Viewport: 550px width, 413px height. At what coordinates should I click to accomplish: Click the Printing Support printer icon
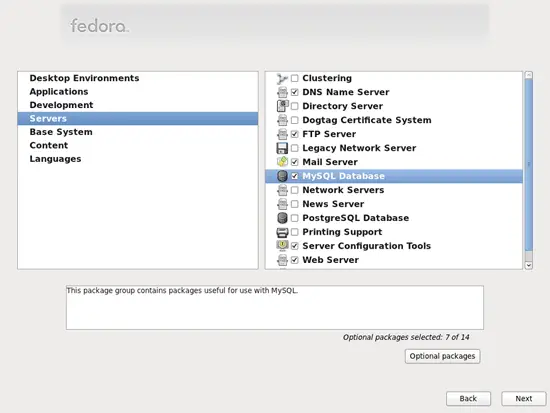click(282, 232)
